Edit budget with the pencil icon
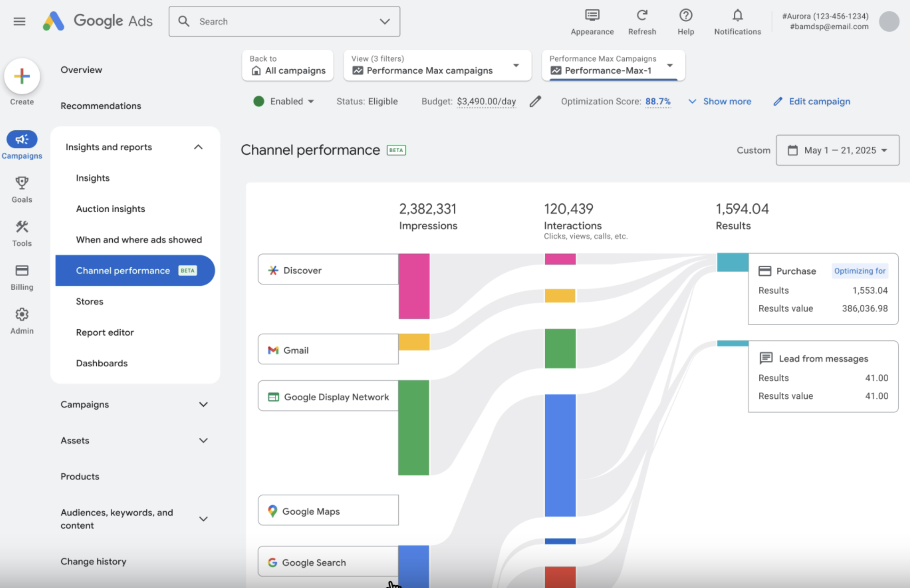 pos(535,101)
